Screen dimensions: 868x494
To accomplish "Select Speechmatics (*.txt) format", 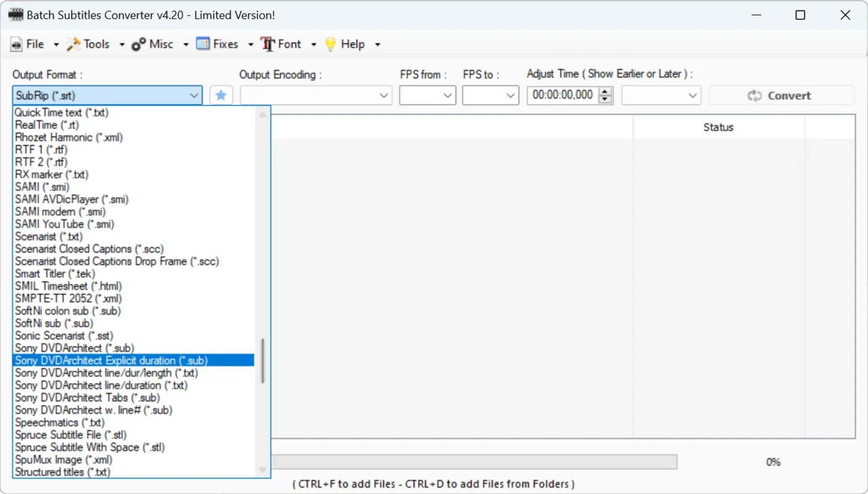I will tap(133, 422).
